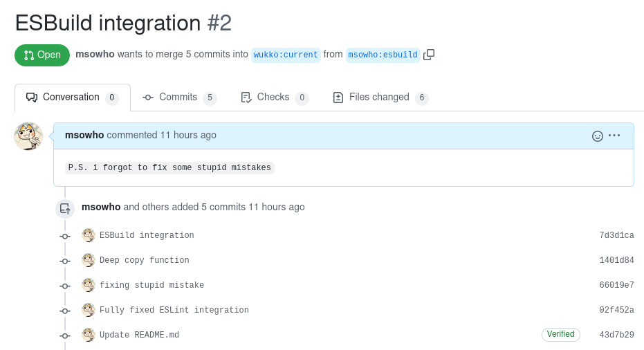
Task: Click the avatar beside the fixing stupid mistake commit
Action: click(88, 285)
